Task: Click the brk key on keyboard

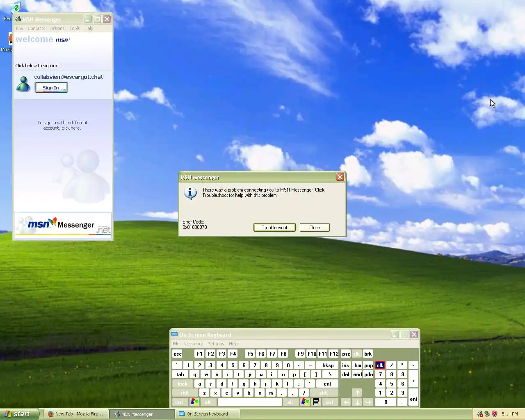Action: [368, 354]
